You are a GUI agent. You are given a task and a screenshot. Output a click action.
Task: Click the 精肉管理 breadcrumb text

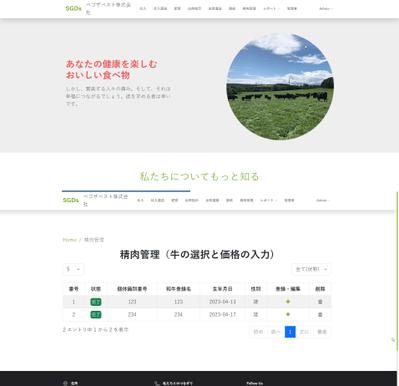[94, 240]
